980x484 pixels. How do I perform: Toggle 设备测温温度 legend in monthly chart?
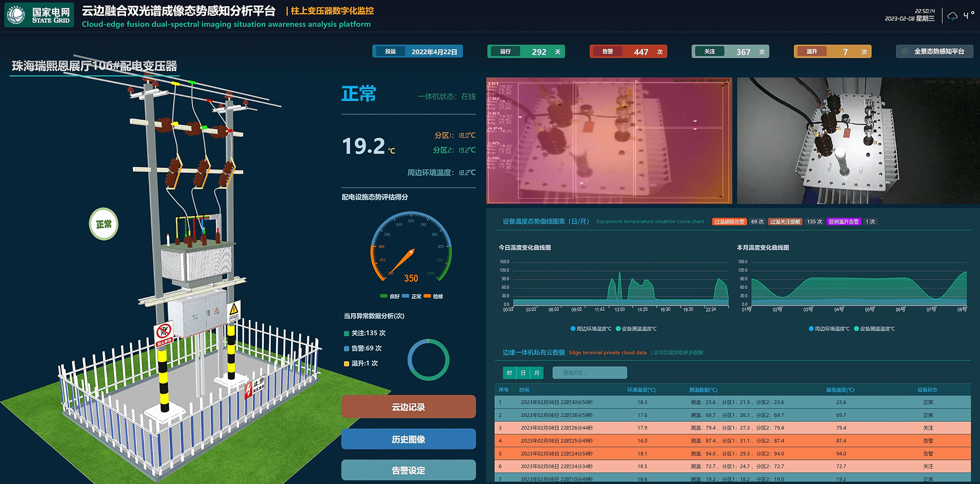pyautogui.click(x=874, y=329)
